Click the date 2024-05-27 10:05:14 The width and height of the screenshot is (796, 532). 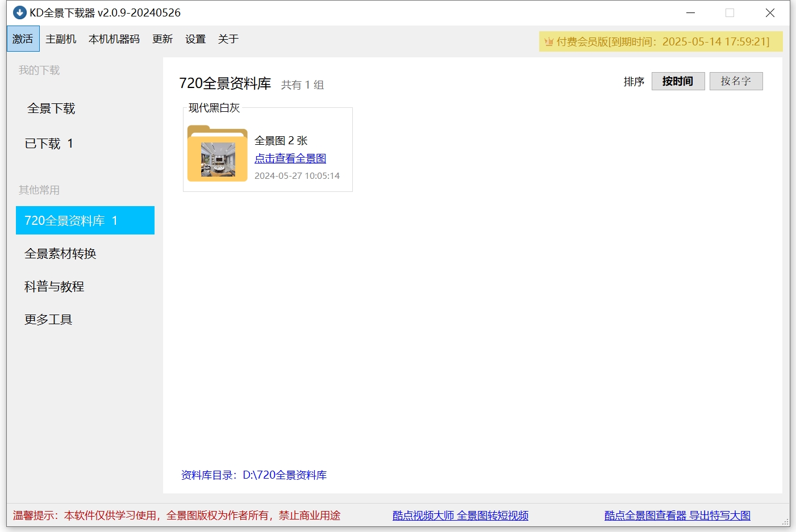coord(297,176)
